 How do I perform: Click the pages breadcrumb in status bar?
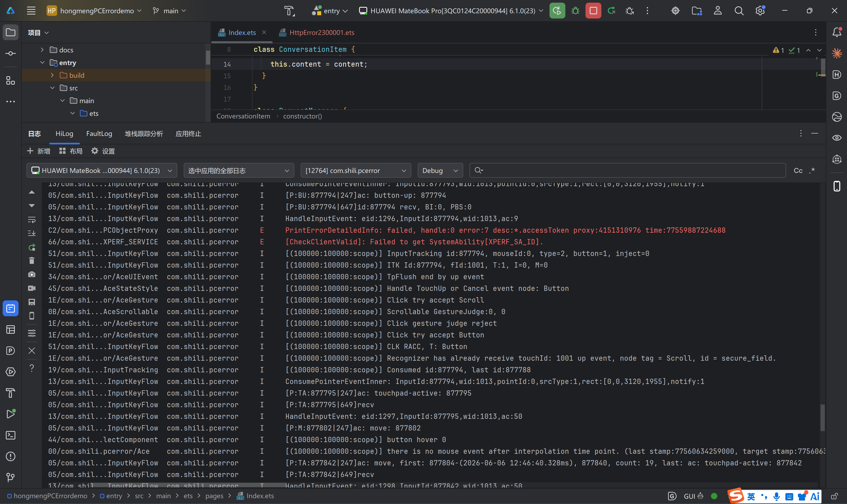(x=214, y=496)
